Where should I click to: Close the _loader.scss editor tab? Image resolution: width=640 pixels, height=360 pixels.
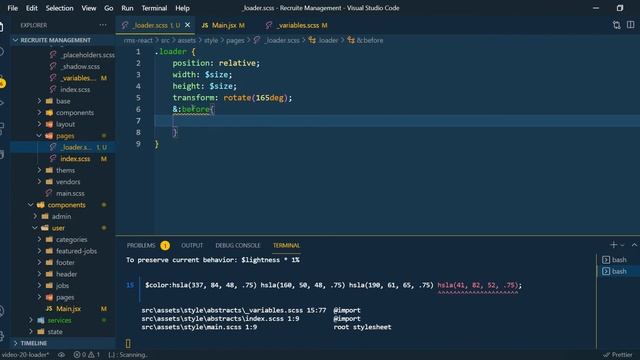187,25
